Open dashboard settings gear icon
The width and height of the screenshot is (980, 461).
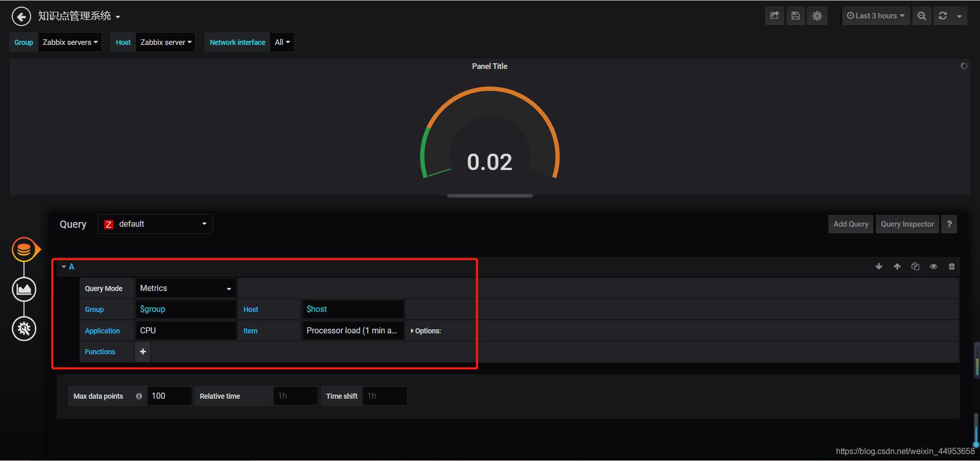[817, 16]
